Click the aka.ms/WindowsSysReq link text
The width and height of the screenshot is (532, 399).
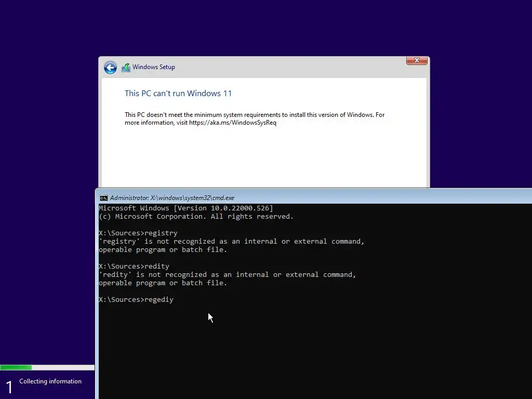pos(233,123)
